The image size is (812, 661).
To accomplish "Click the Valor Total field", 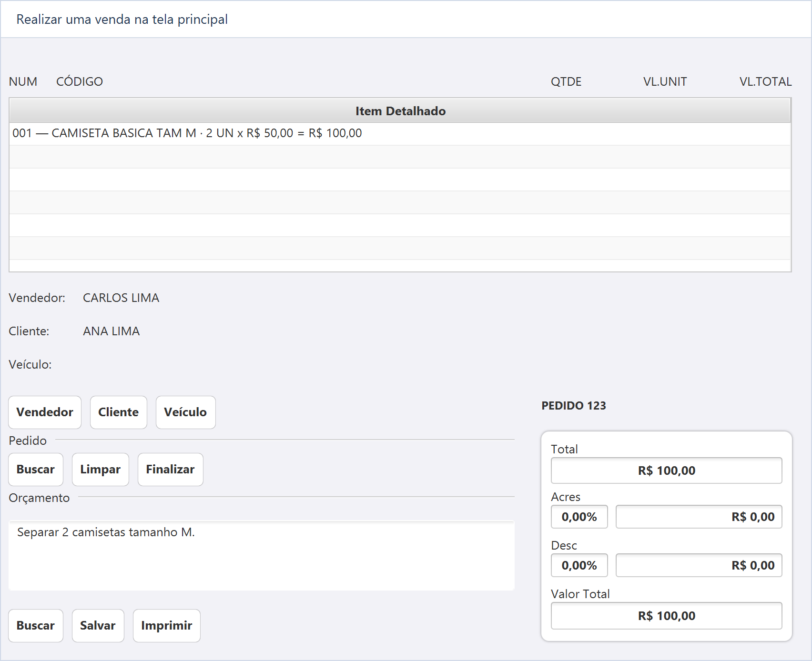I will click(x=666, y=616).
